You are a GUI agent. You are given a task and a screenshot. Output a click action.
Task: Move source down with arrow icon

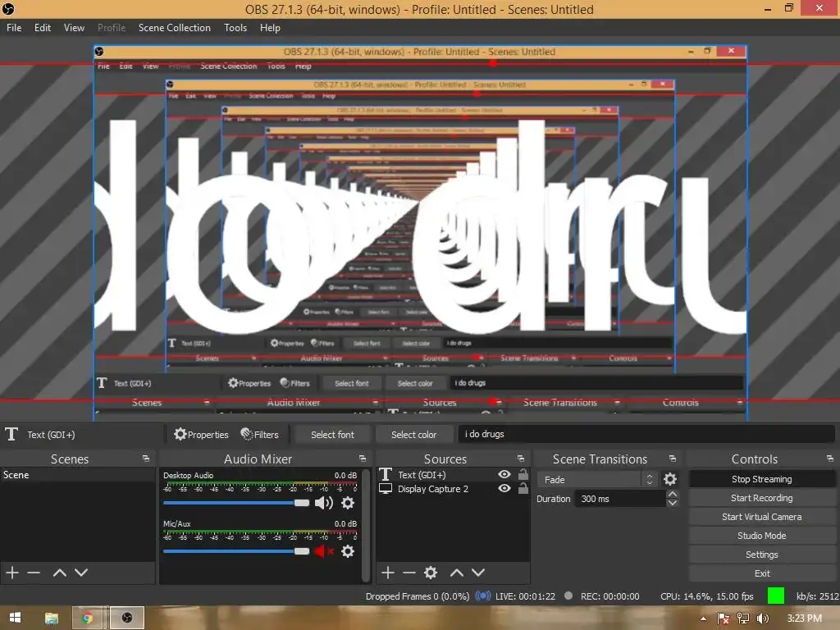click(x=478, y=572)
